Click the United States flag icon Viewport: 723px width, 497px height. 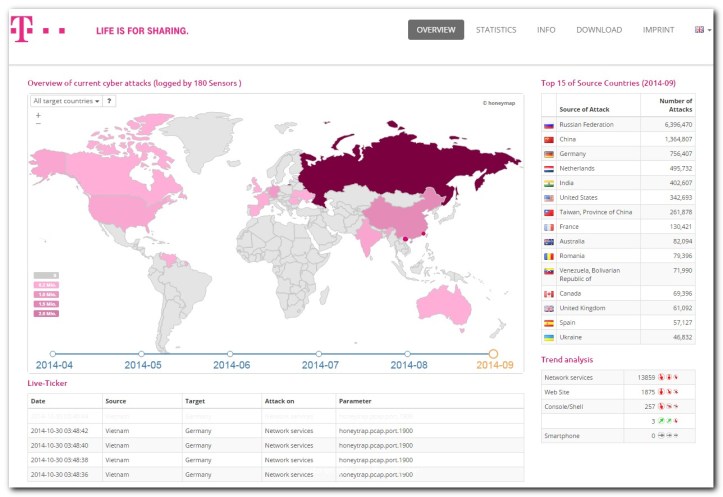click(x=548, y=198)
